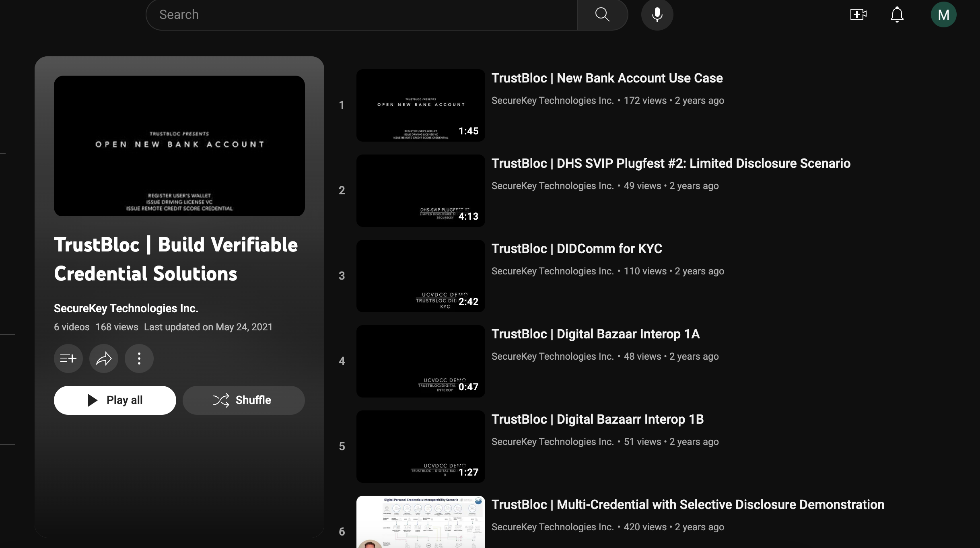This screenshot has width=980, height=548.
Task: Open title TrustBloc | Digital Bazaarr Interop 1B
Action: (x=598, y=419)
